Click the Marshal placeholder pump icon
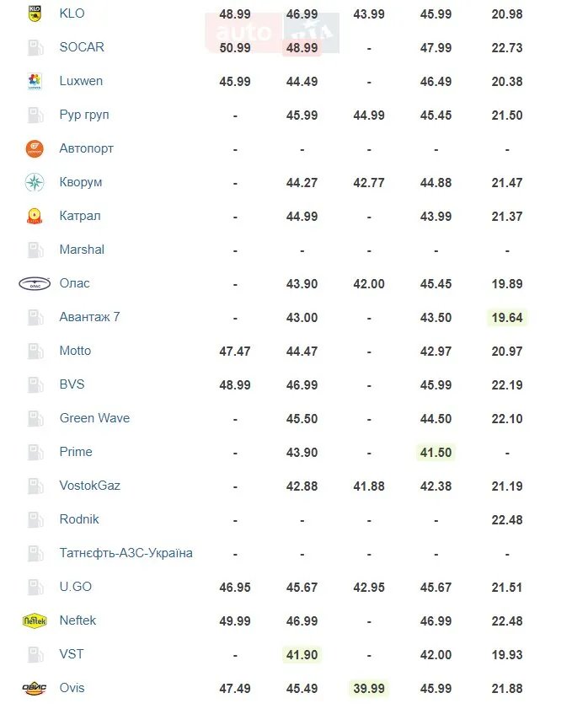Screen dimensions: 588x709 pyautogui.click(x=35, y=250)
